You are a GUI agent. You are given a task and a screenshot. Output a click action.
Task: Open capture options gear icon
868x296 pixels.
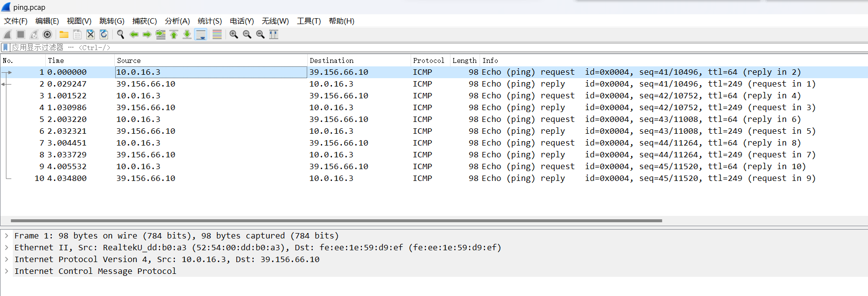pyautogui.click(x=47, y=34)
